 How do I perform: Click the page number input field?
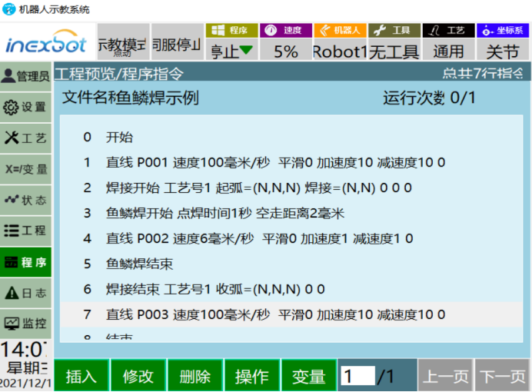point(358,376)
